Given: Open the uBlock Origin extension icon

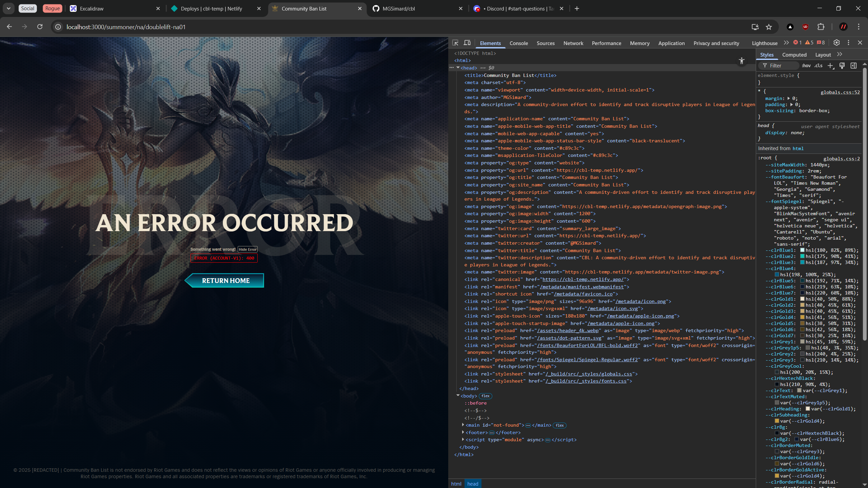Looking at the screenshot, I should 806,27.
